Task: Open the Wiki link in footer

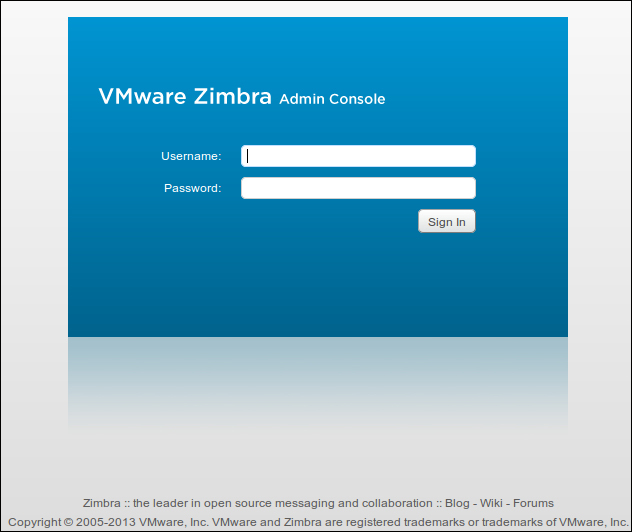Action: click(491, 503)
